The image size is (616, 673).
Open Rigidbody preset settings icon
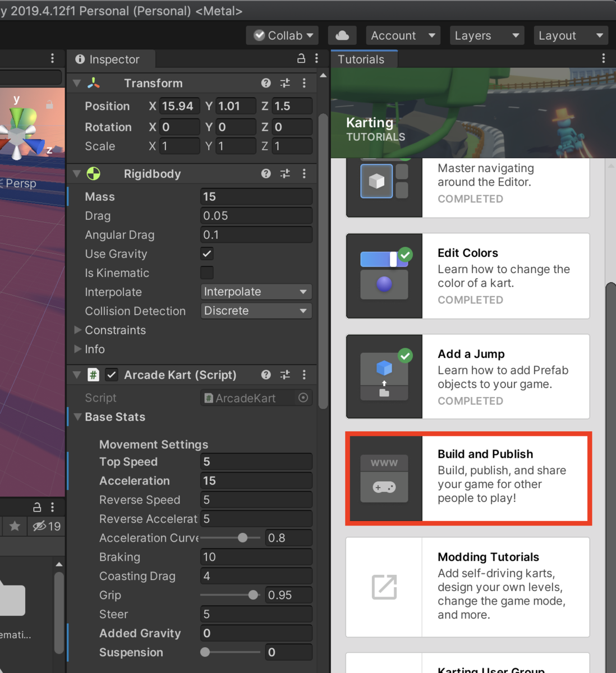coord(285,174)
